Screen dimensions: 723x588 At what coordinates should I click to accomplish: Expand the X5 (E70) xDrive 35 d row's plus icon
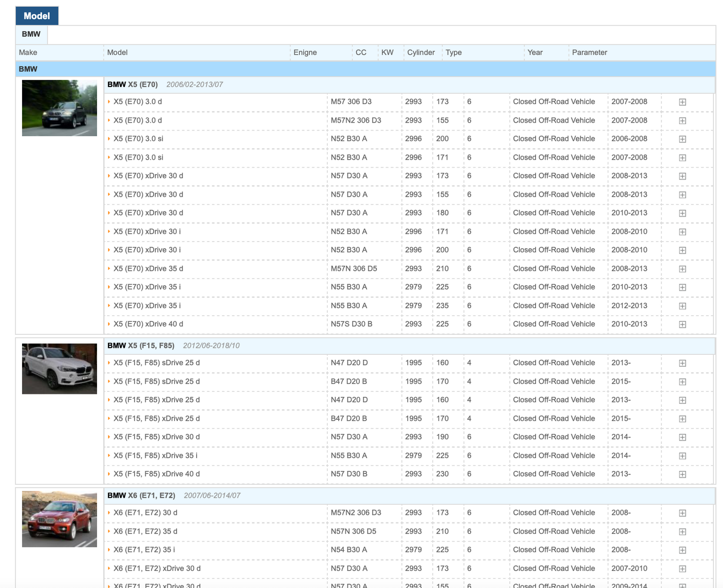[682, 269]
